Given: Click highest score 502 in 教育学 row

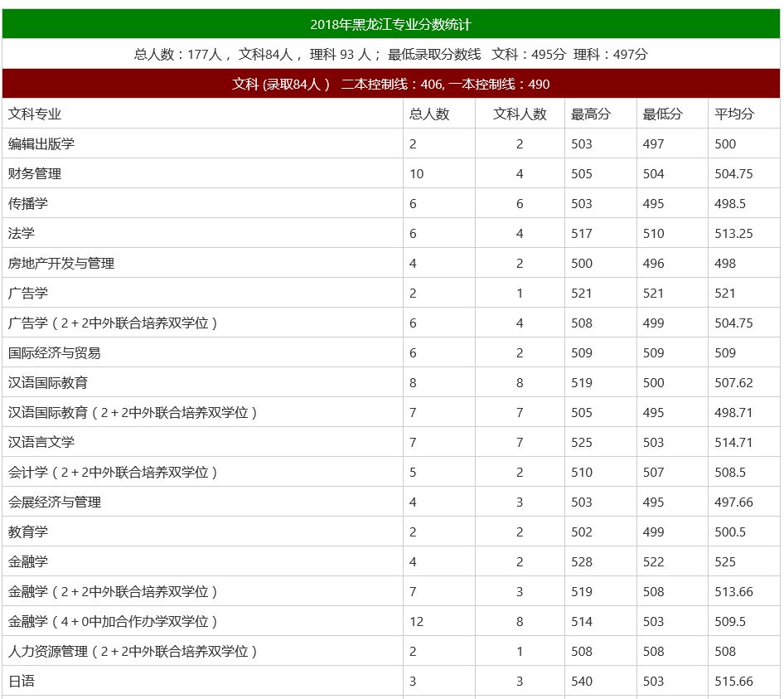Looking at the screenshot, I should [x=582, y=532].
